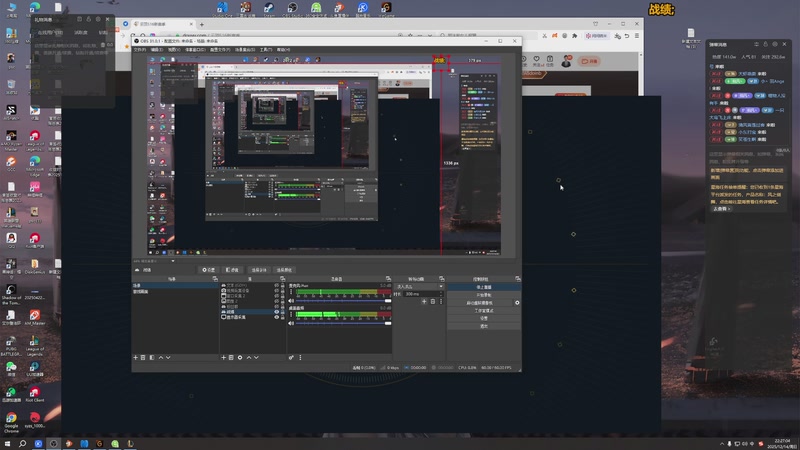Launch Google Chrome desktop shortcut
800x450 pixels.
pyautogui.click(x=11, y=421)
